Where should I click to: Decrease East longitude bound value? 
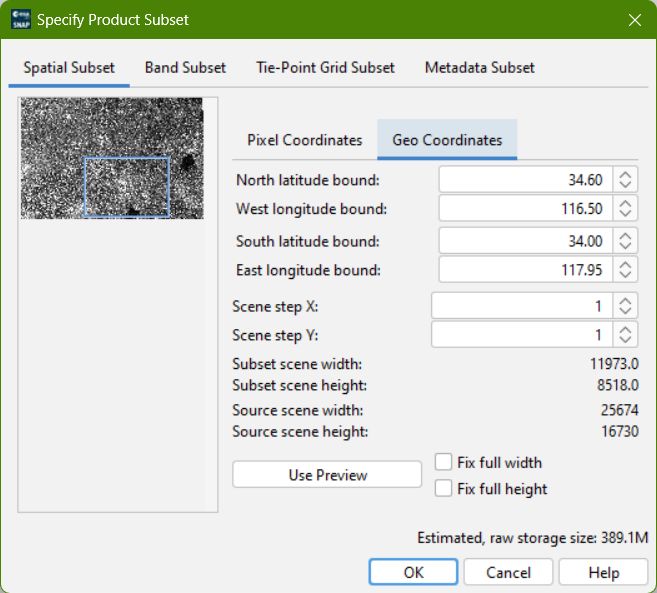625,275
